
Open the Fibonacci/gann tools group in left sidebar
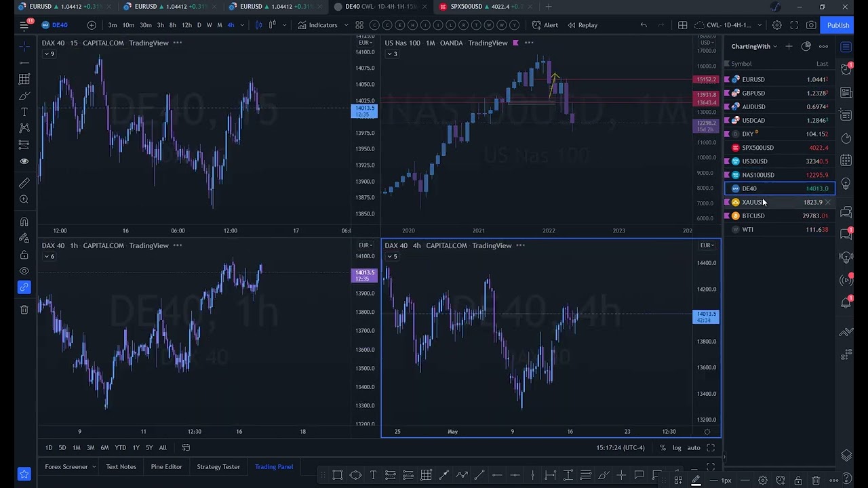tap(24, 79)
